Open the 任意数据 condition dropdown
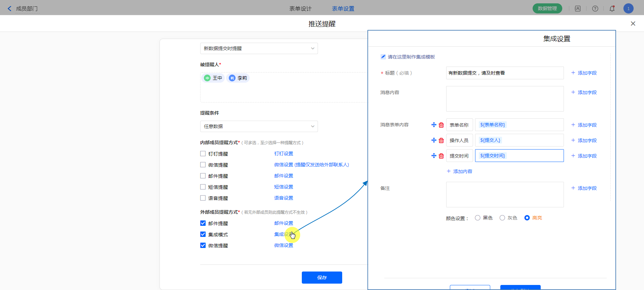 259,126
